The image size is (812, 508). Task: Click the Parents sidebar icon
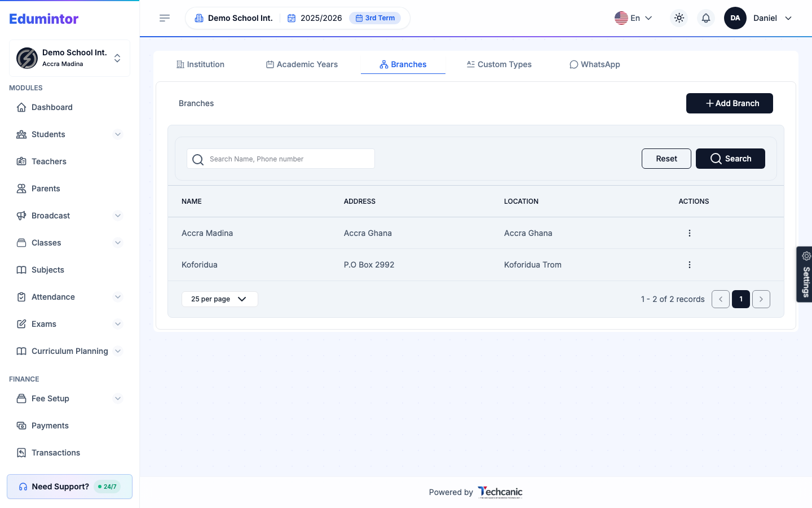point(21,189)
